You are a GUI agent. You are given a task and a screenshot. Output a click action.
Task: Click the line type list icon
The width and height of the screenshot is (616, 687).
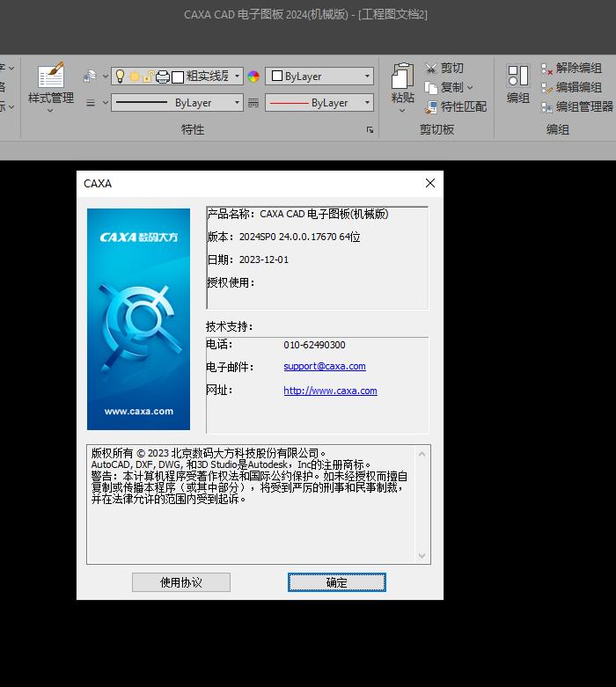[x=91, y=103]
